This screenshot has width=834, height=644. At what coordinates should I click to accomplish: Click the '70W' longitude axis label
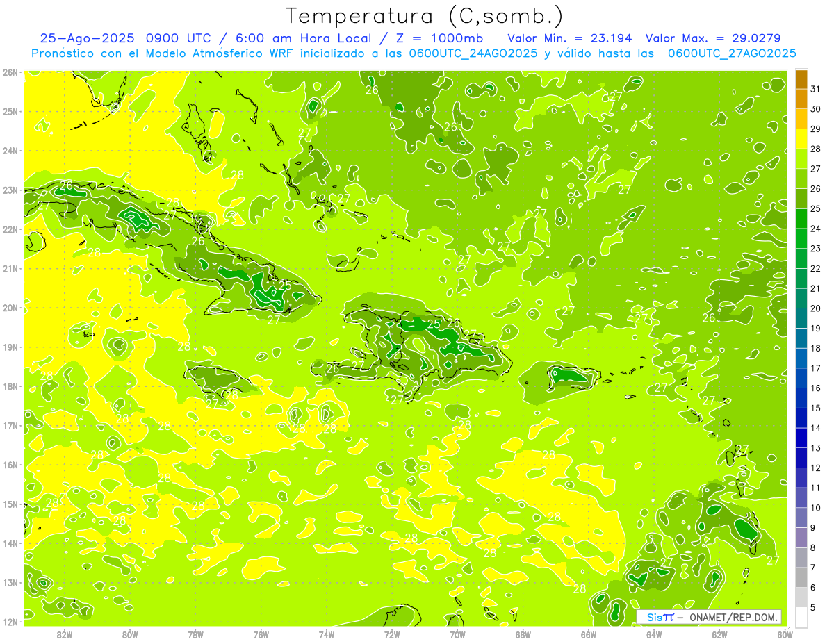tap(457, 634)
